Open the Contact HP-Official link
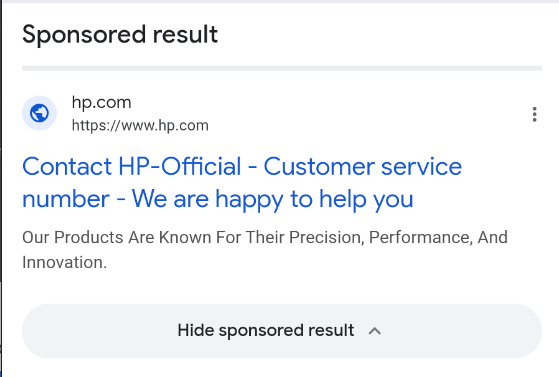 tap(242, 182)
